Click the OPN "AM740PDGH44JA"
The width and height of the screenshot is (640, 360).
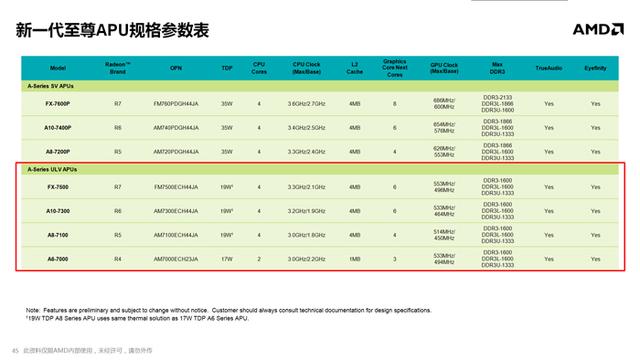click(x=176, y=128)
